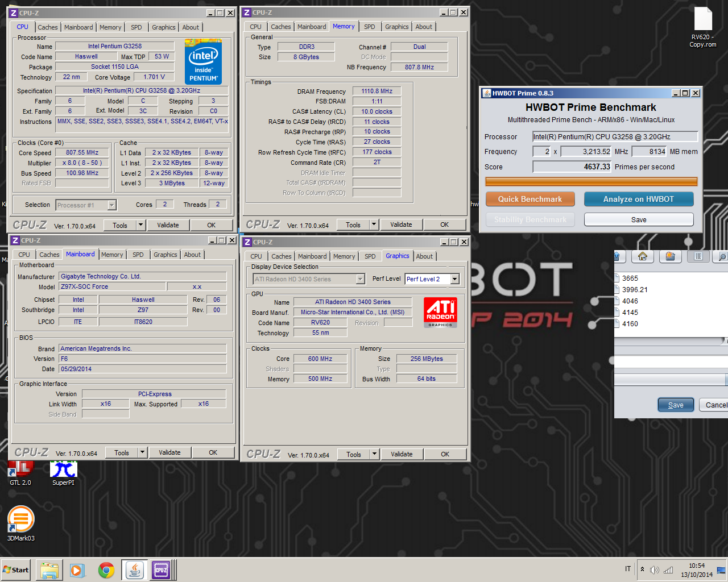Click Validate in CPU tab window

pos(168,225)
